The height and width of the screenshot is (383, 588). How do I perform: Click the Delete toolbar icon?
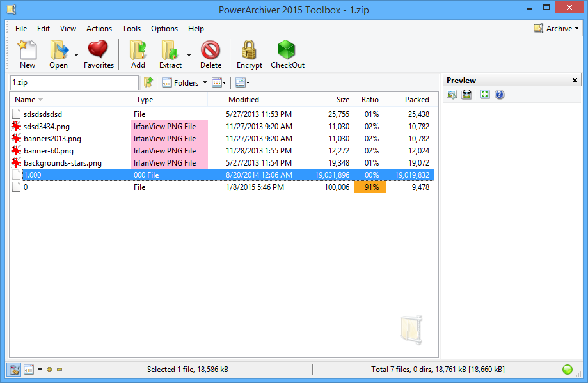[x=211, y=50]
